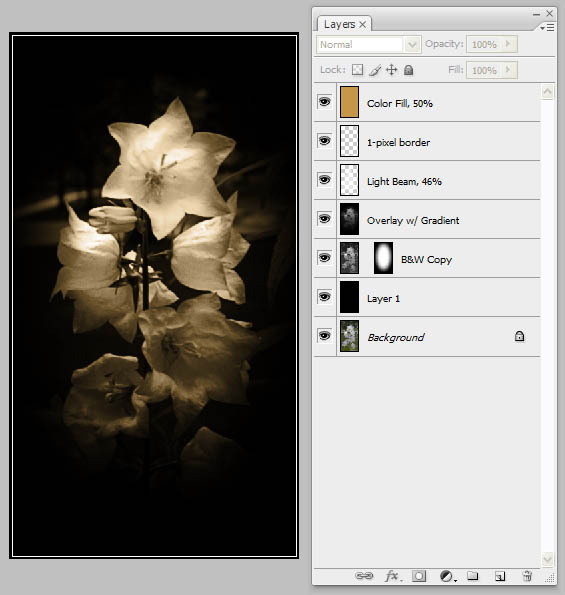Lock transparent pixels
The height and width of the screenshot is (595, 565).
[x=357, y=70]
